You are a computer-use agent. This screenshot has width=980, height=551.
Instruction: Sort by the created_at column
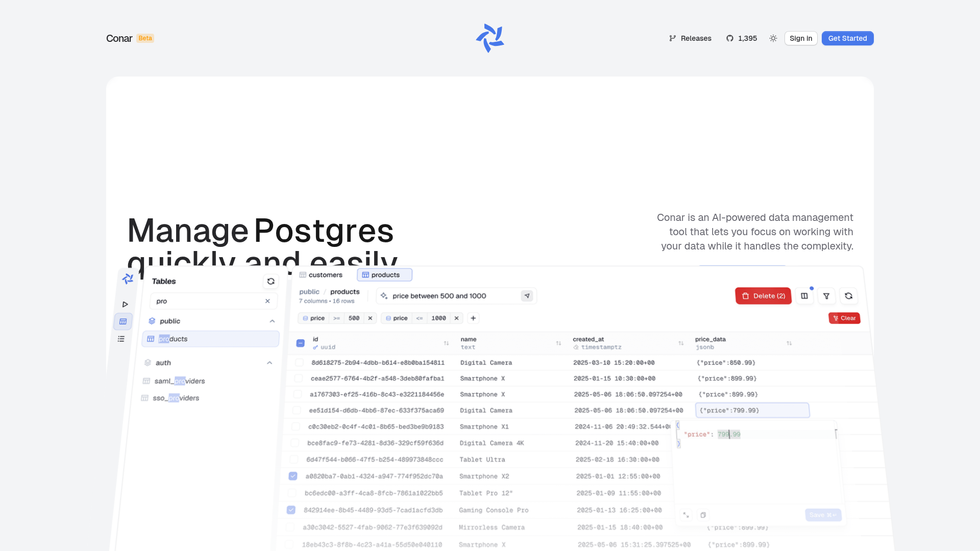[681, 343]
